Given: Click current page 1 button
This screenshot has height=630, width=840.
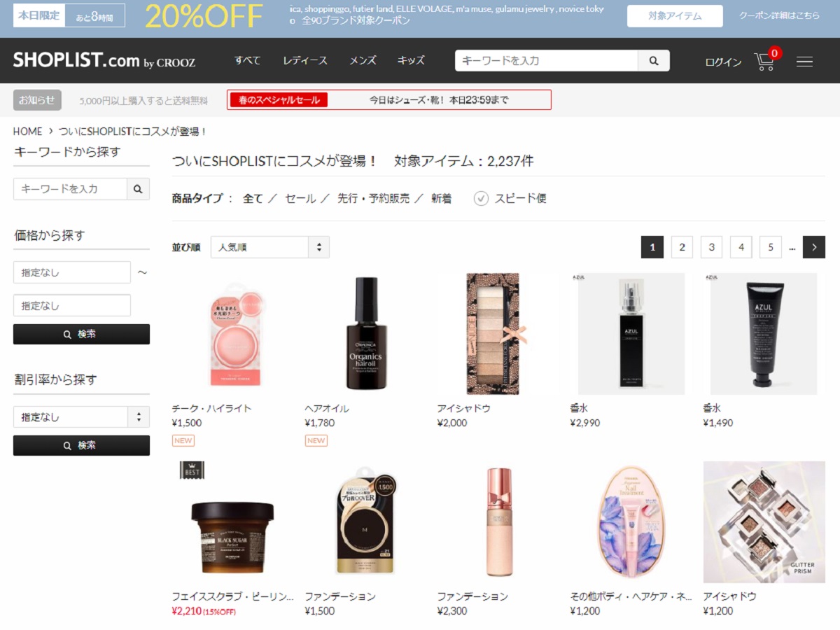Looking at the screenshot, I should 652,247.
